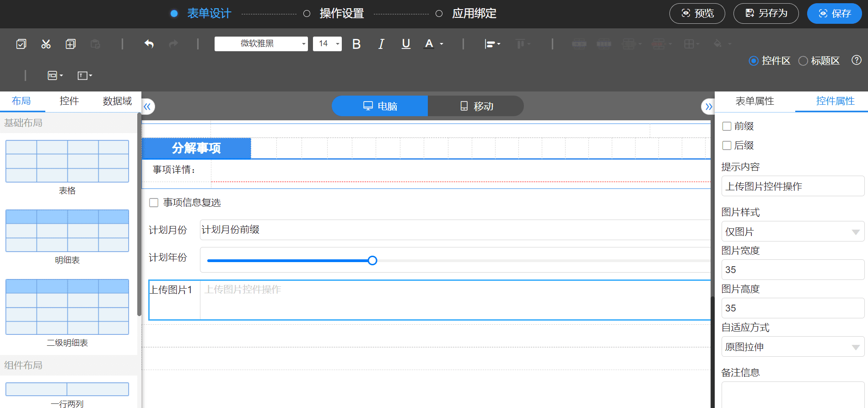Click the greyed merge cells icon
Image resolution: width=868 pixels, height=408 pixels.
tap(579, 44)
